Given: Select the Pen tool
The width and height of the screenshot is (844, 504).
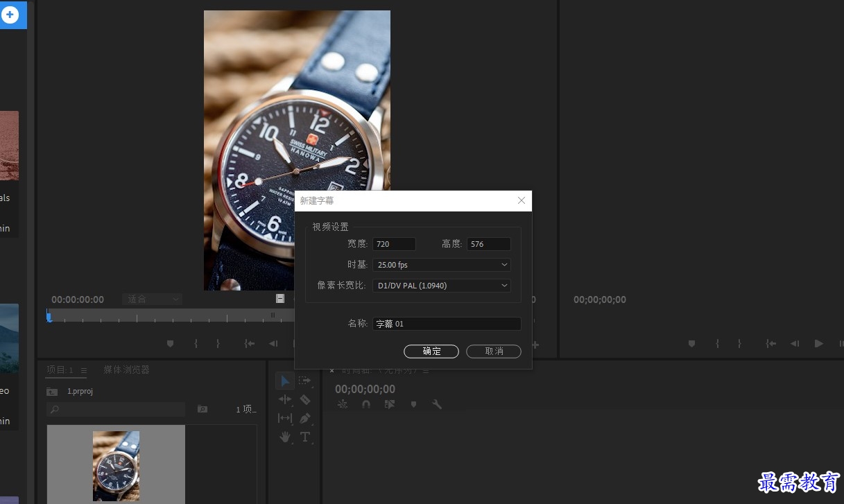Looking at the screenshot, I should [305, 418].
